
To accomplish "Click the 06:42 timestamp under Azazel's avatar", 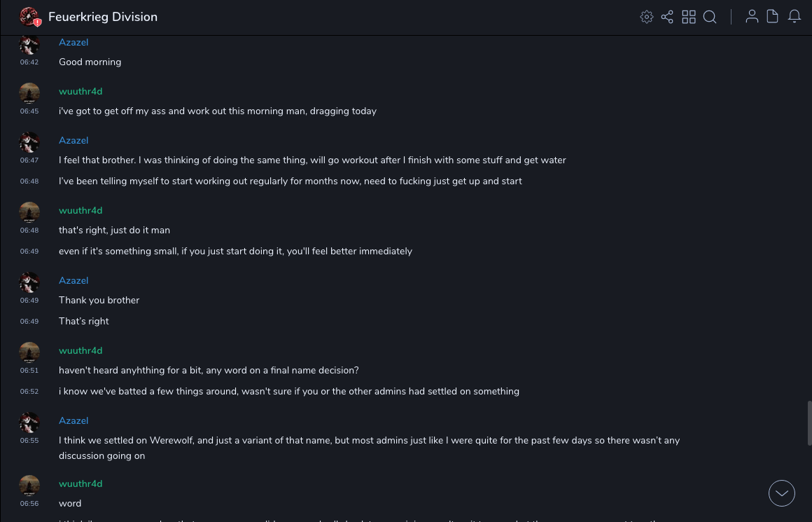I will [29, 62].
